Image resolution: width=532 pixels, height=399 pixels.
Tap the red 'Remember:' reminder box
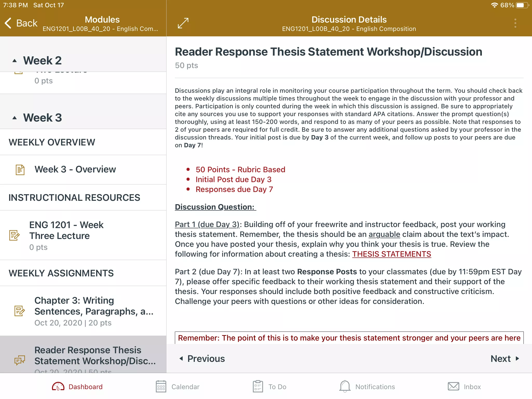click(349, 338)
